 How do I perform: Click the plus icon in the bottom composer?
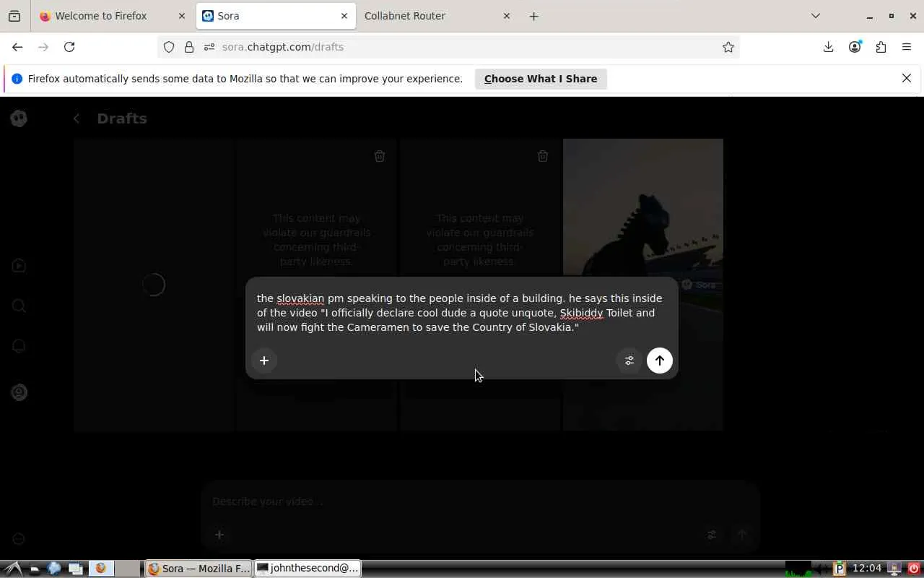219,535
